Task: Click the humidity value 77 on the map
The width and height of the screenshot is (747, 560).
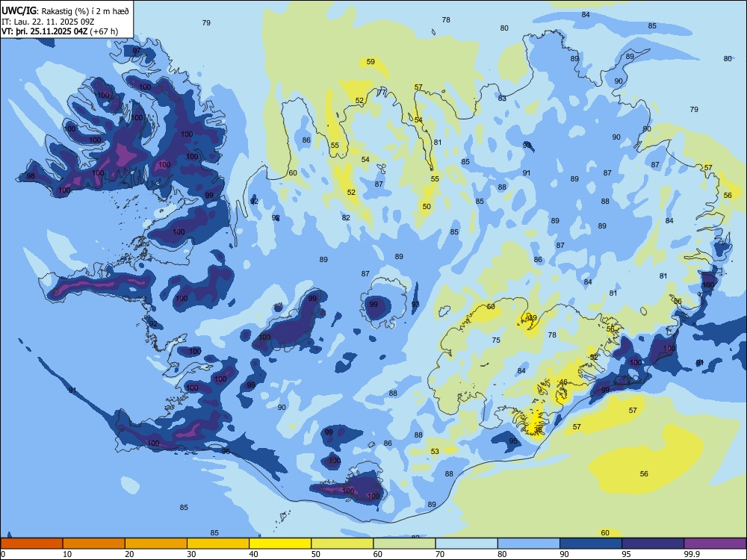Action: click(x=382, y=92)
